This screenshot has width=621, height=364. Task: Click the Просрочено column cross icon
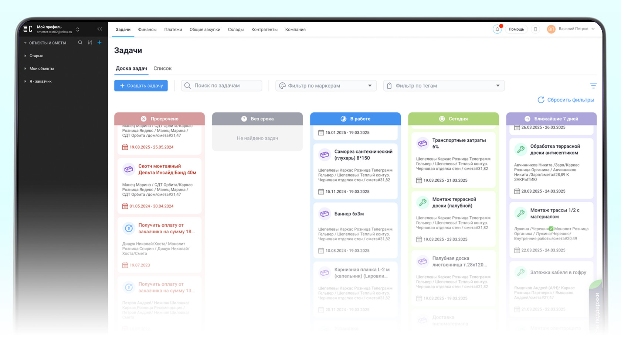point(143,119)
